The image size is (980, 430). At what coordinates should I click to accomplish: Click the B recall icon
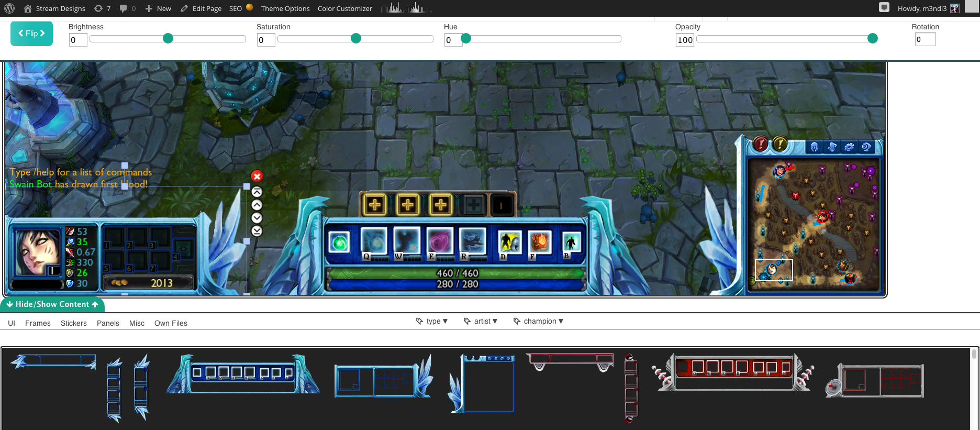coord(572,244)
